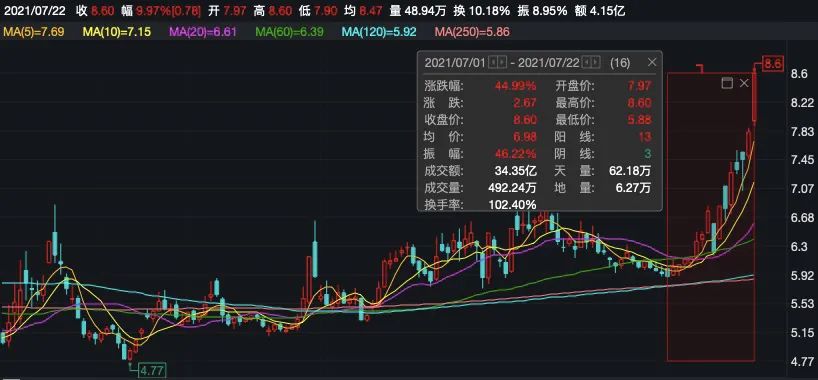
Task: Click the 成交额 value 34.35亿
Action: pyautogui.click(x=516, y=171)
